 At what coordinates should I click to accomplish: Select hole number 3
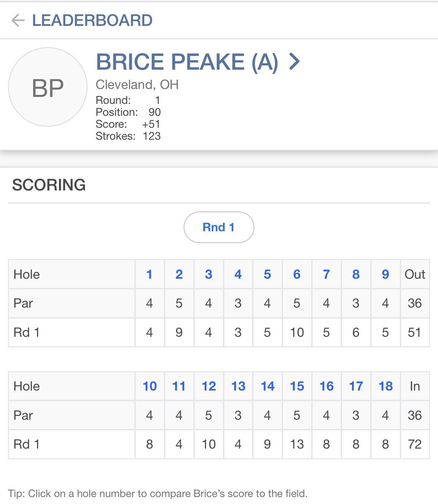209,274
